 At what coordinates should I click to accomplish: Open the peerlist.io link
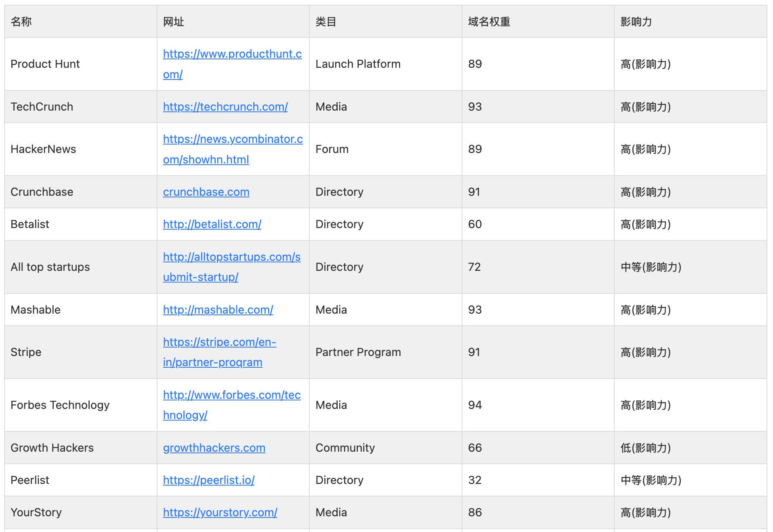(x=209, y=480)
